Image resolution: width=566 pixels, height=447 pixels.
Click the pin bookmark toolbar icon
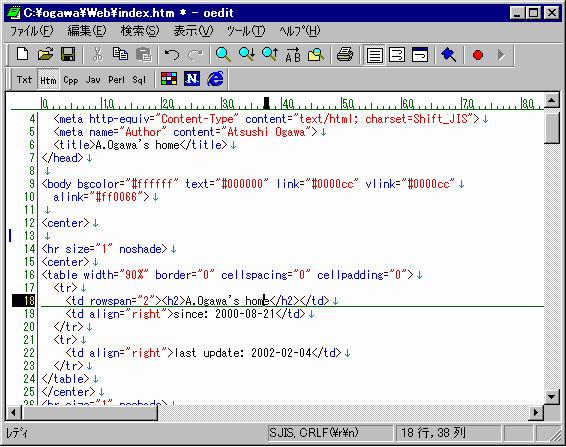[x=449, y=55]
